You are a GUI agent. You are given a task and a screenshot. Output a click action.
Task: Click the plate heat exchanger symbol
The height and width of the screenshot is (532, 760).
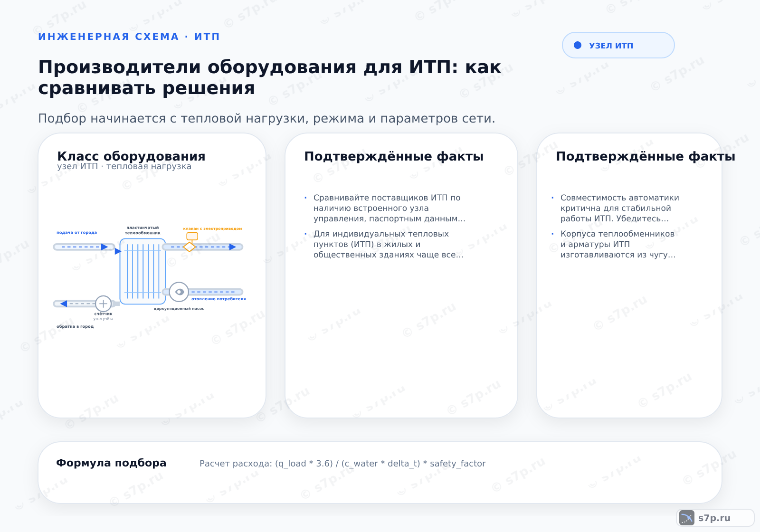[x=142, y=271]
